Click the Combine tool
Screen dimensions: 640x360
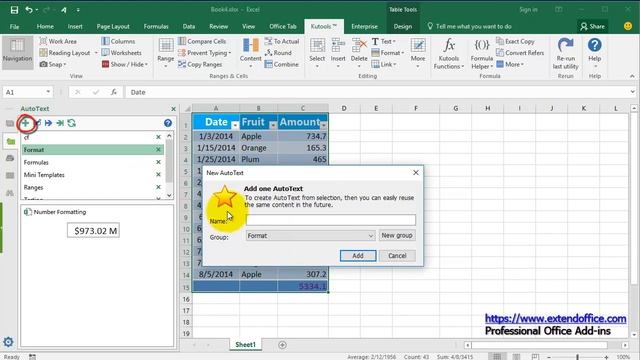(282, 64)
